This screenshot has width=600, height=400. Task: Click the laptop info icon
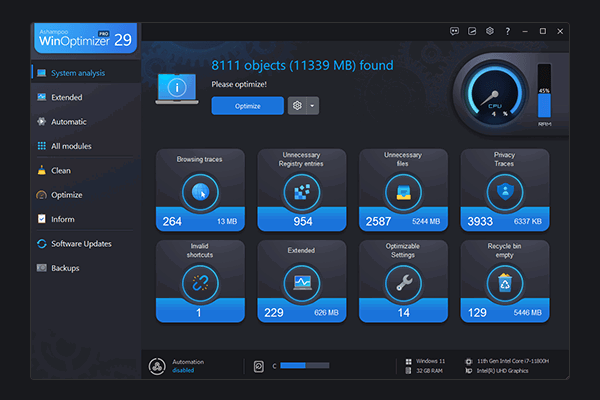click(177, 89)
